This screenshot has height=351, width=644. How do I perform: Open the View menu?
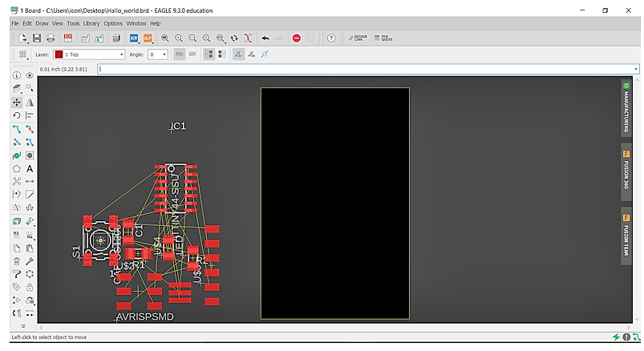pyautogui.click(x=58, y=23)
